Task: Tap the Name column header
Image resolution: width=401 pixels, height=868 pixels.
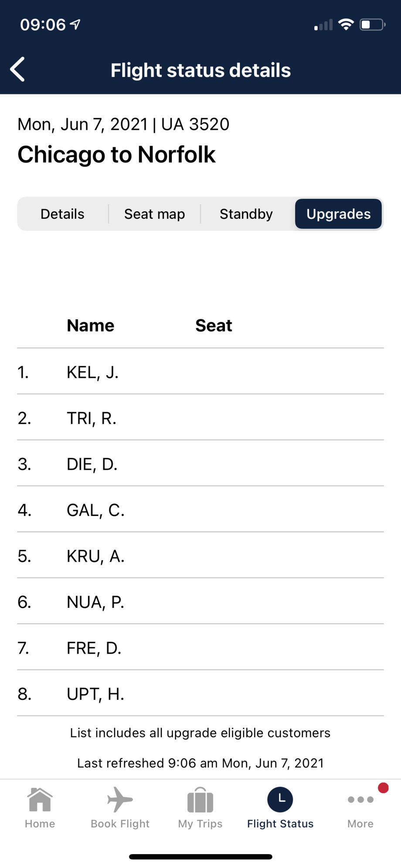Action: tap(91, 325)
